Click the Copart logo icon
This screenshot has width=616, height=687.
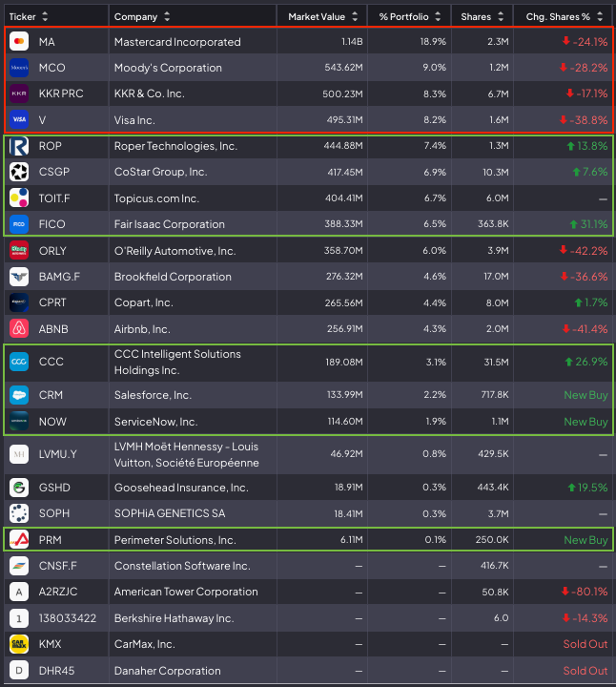(x=19, y=302)
